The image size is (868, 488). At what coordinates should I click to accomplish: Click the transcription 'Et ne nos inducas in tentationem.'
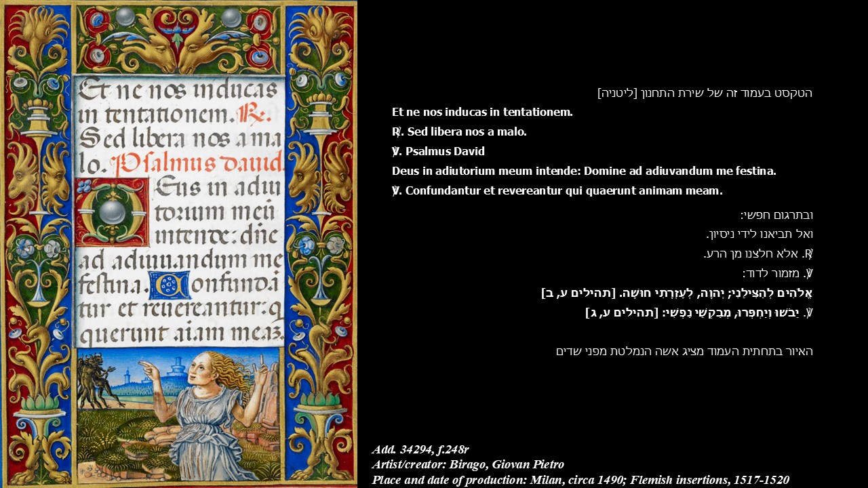tap(482, 112)
